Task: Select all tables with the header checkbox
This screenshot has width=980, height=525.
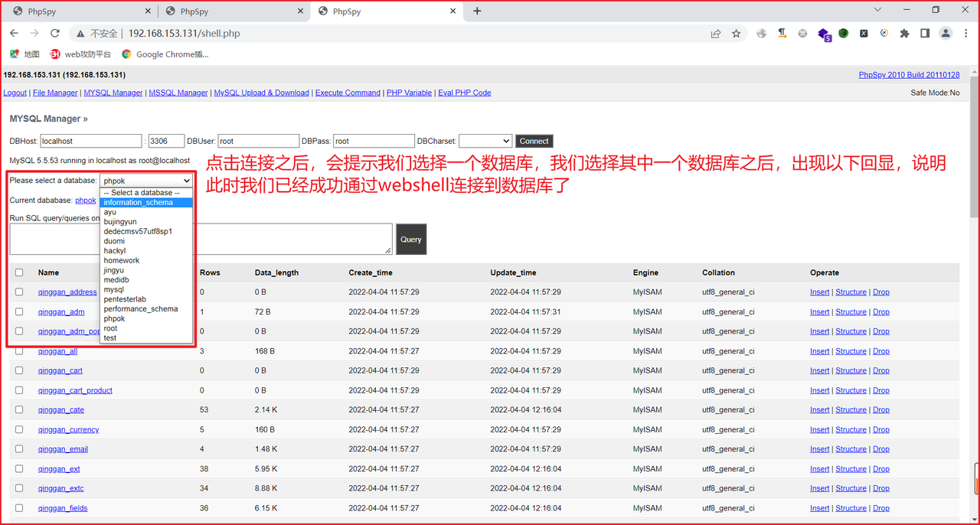Action: (x=20, y=272)
